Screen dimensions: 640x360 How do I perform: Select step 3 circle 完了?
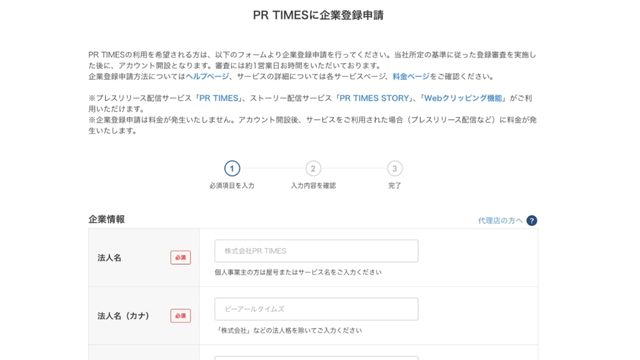click(394, 168)
